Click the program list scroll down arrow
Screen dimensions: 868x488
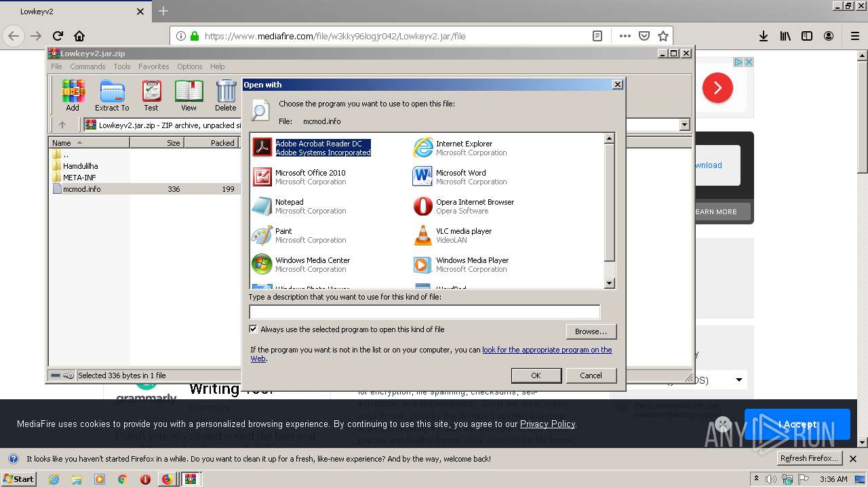click(609, 283)
